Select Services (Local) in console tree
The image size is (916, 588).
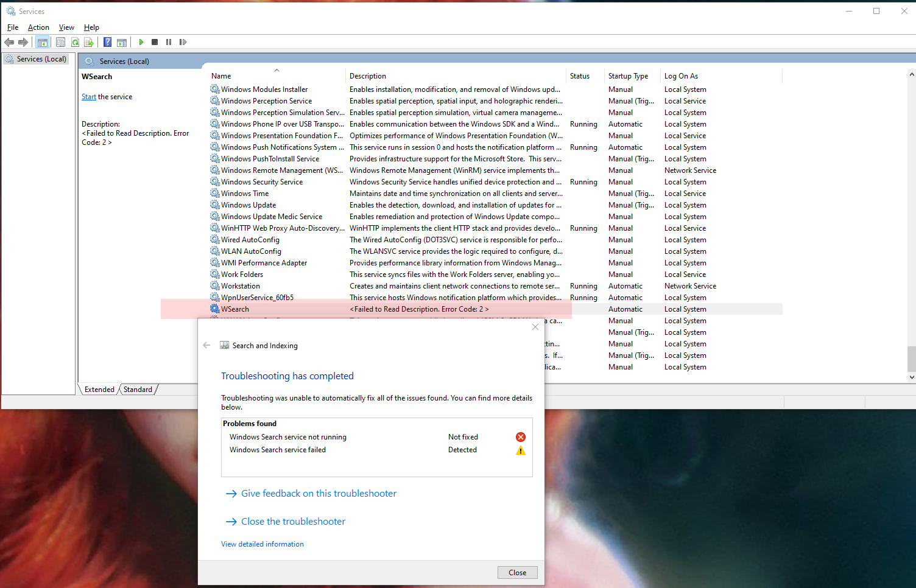click(41, 59)
